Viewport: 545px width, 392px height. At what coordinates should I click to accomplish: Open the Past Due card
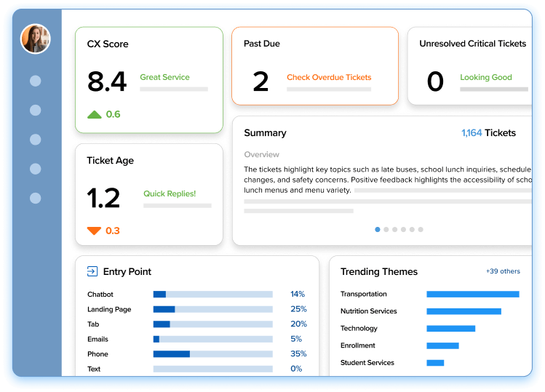point(314,66)
